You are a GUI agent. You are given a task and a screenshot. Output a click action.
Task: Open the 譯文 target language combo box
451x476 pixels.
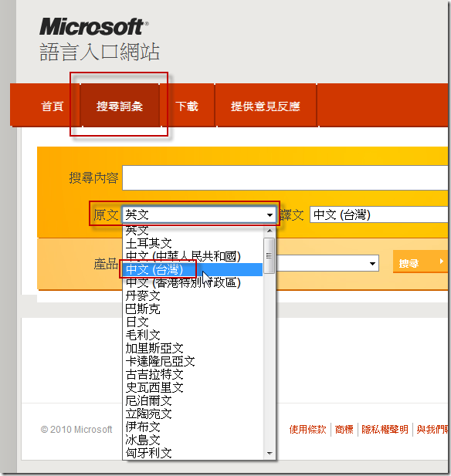(x=378, y=214)
